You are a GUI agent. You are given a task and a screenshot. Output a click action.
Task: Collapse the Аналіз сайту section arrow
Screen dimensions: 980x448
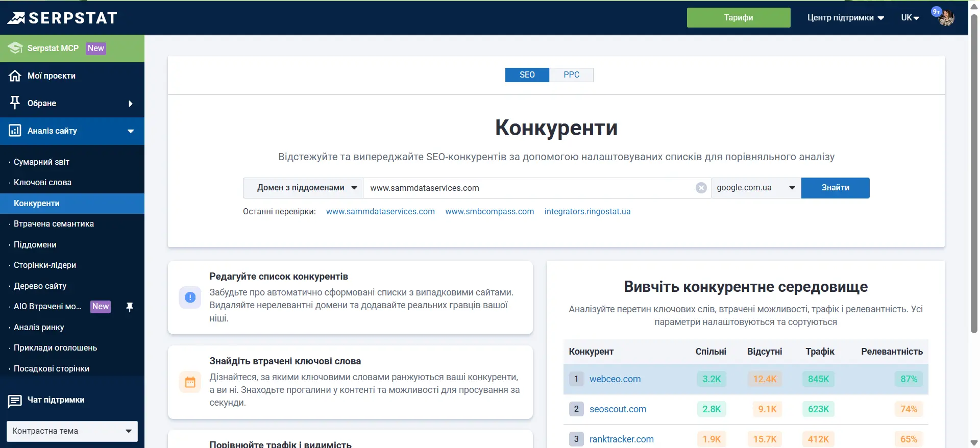[131, 131]
